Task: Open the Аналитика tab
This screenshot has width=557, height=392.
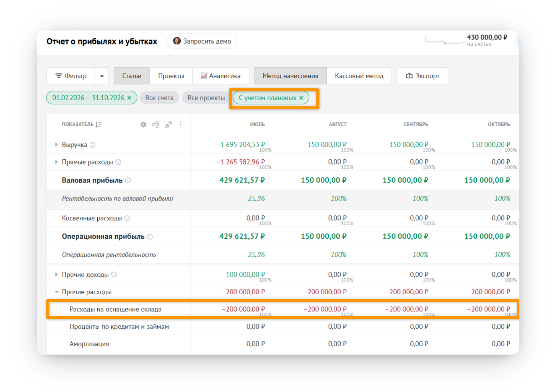Action: coord(221,76)
